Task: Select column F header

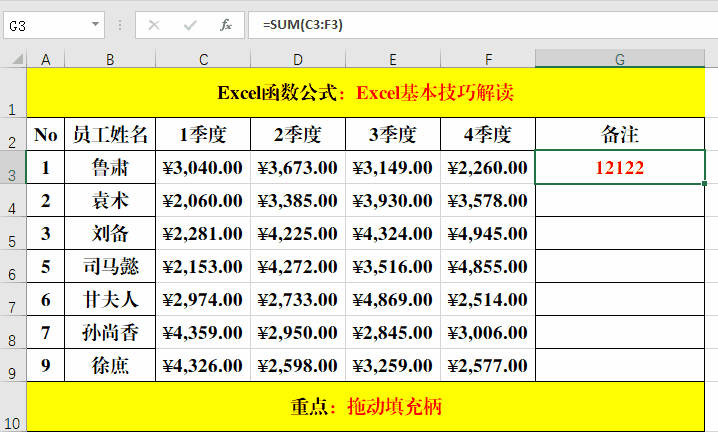Action: [x=488, y=59]
